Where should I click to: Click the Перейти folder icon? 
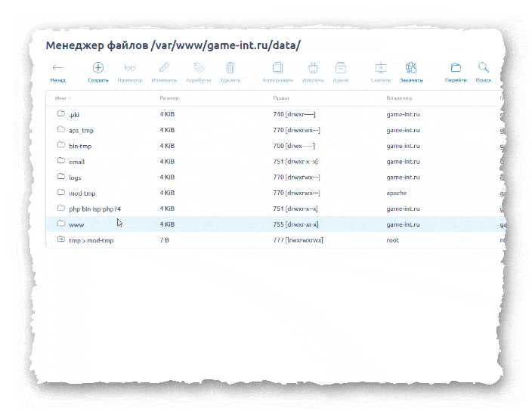tap(456, 67)
